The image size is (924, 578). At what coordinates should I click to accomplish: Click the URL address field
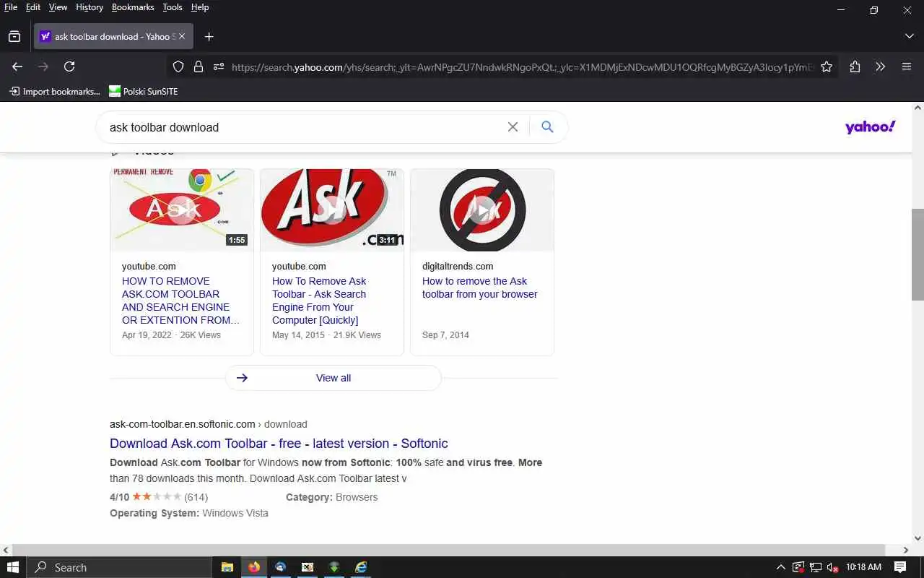(522, 66)
